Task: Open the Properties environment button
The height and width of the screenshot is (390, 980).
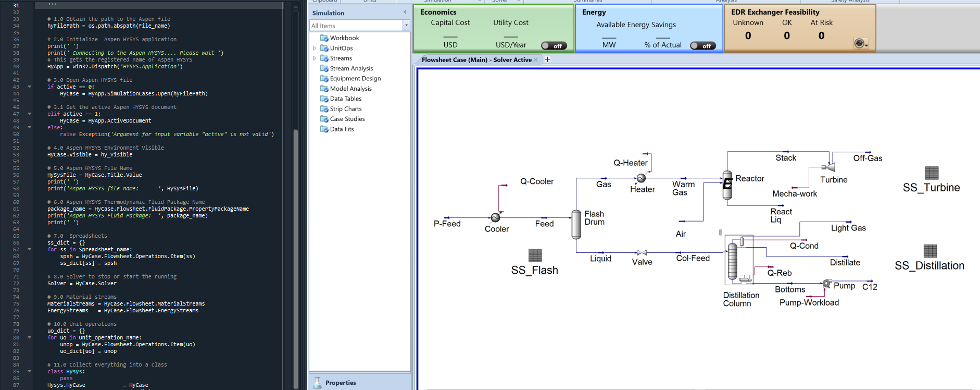Action: [x=340, y=383]
